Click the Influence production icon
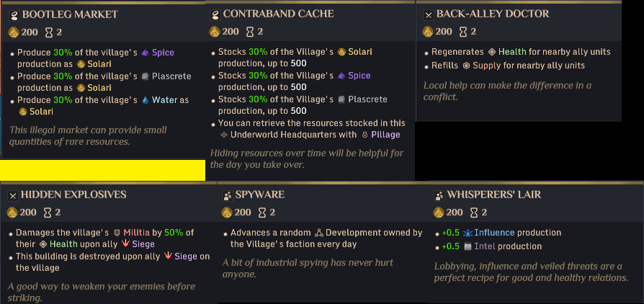The height and width of the screenshot is (304, 644). [468, 233]
